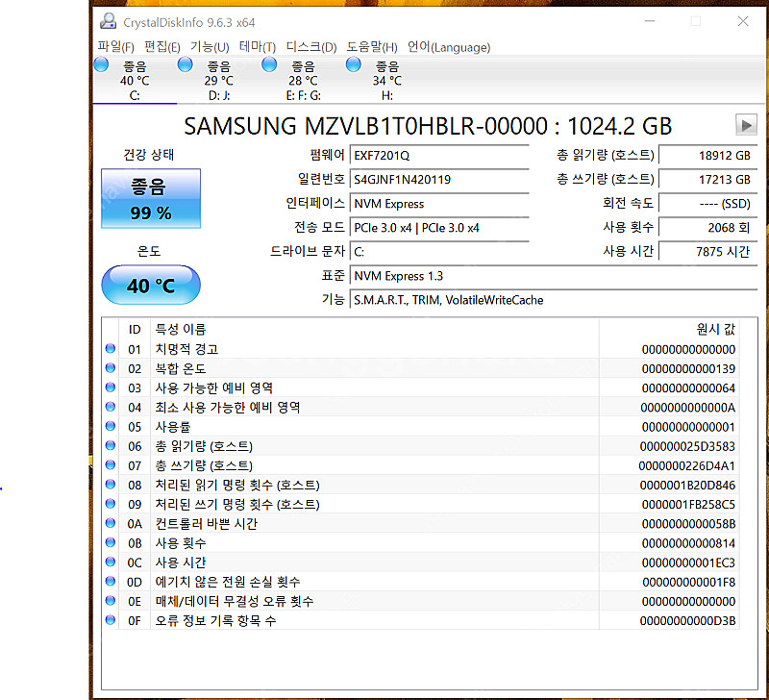769x700 pixels.
Task: Click the standard field NVM Express 1.3
Action: coord(554,276)
